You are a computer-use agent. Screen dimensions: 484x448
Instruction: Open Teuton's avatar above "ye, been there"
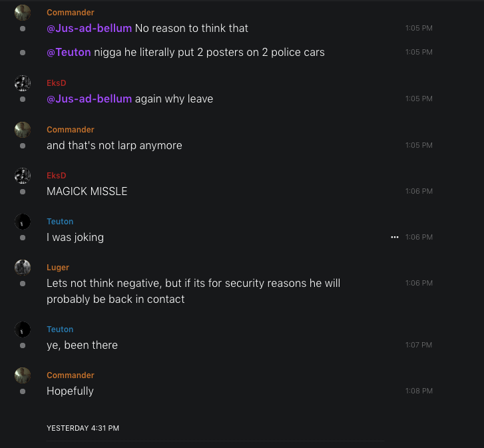pyautogui.click(x=23, y=330)
